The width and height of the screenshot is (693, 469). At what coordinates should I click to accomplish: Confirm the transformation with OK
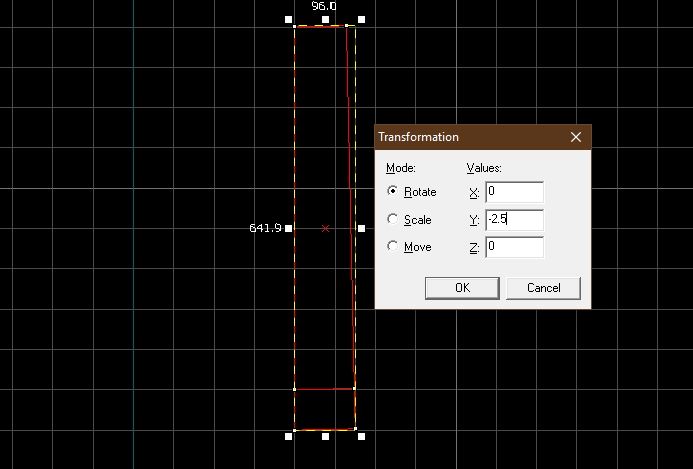pos(462,288)
